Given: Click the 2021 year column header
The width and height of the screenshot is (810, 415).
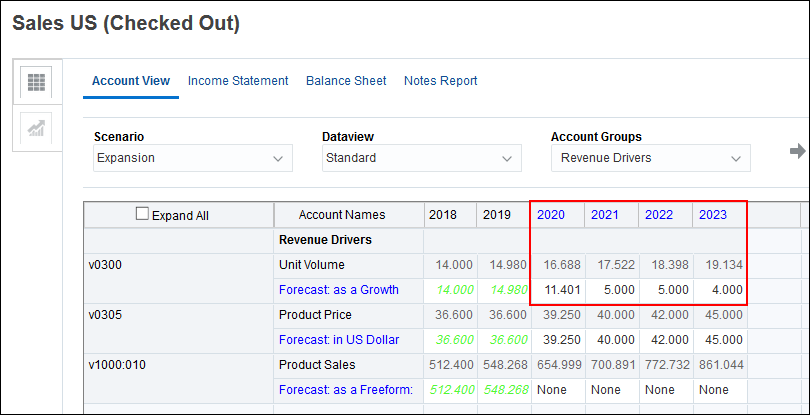Looking at the screenshot, I should pyautogui.click(x=604, y=215).
